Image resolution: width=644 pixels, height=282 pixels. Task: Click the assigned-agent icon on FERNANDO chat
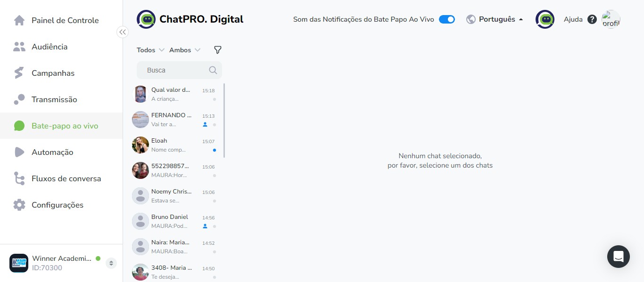click(205, 125)
